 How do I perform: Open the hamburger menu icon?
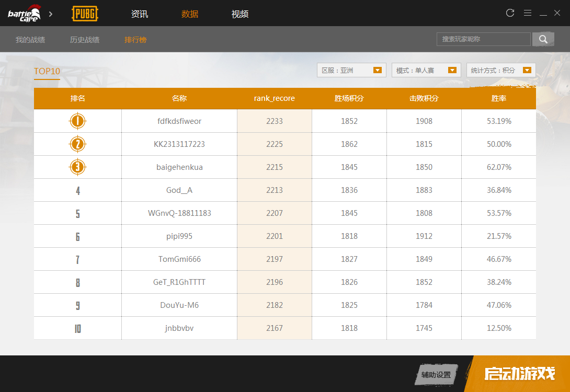coord(528,13)
